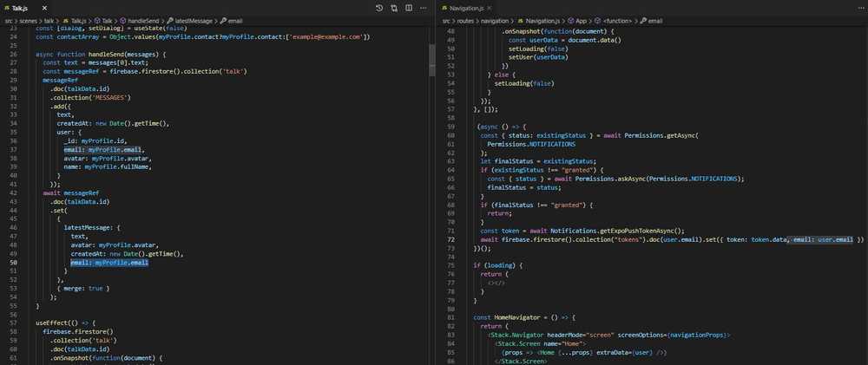868x365 pixels.
Task: Click 'email: myProfile.email,' on line 37
Action: point(105,150)
